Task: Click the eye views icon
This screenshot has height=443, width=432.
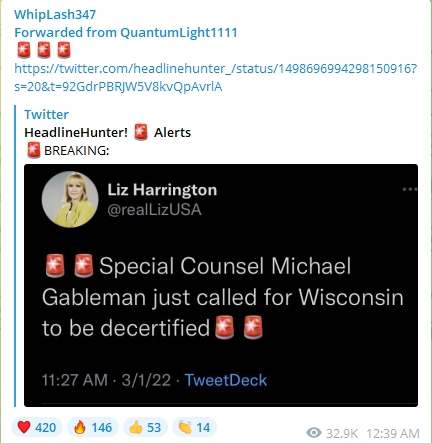Action: [314, 433]
